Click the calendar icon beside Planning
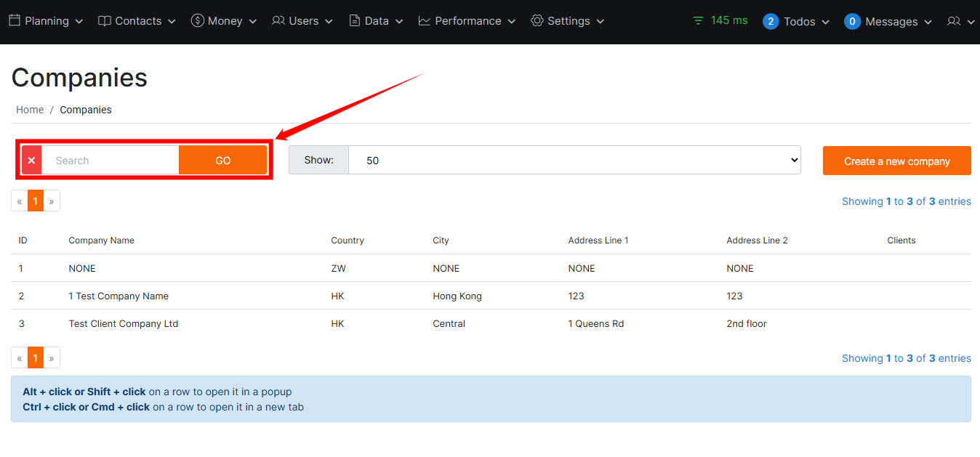 (15, 21)
